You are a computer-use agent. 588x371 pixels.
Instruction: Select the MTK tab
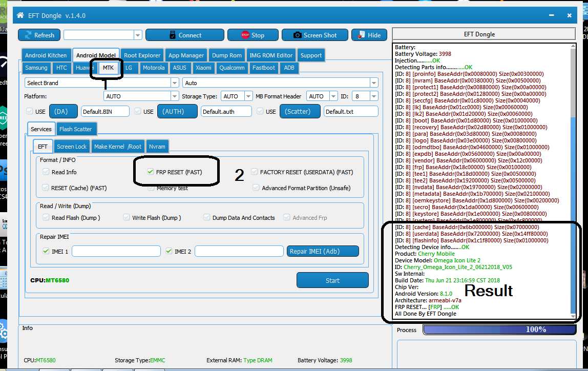pyautogui.click(x=109, y=68)
